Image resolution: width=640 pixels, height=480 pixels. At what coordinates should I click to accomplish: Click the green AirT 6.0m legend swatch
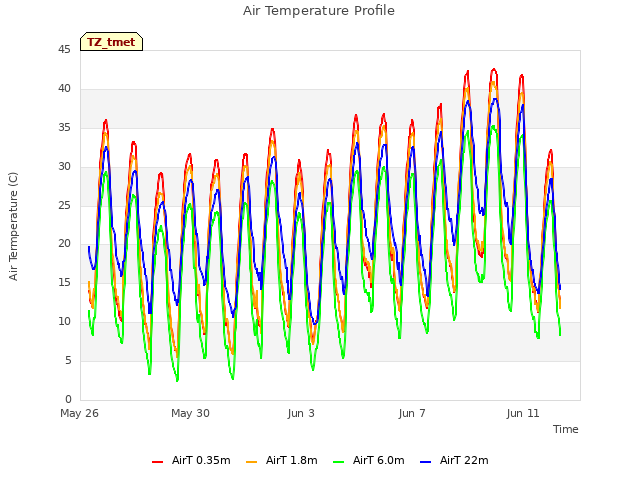(x=338, y=461)
